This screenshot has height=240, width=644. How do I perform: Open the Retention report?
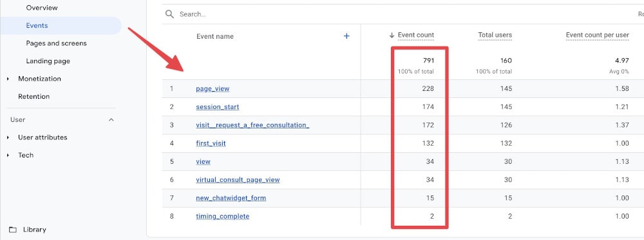33,96
